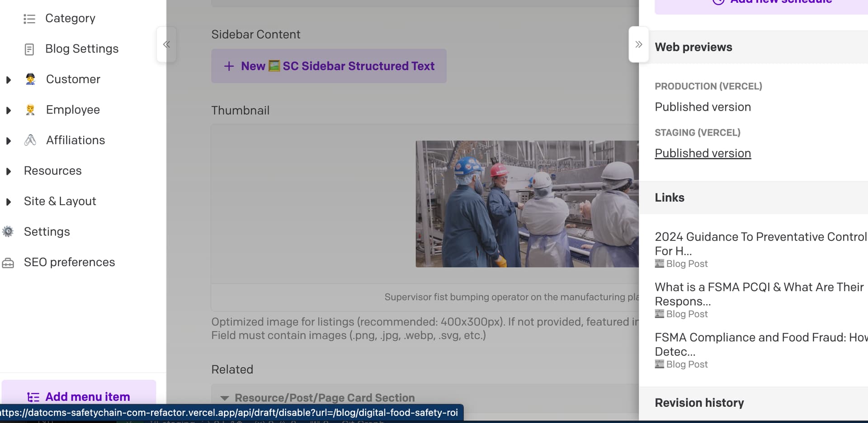Click the Customer emoji icon
The height and width of the screenshot is (423, 868).
point(30,79)
